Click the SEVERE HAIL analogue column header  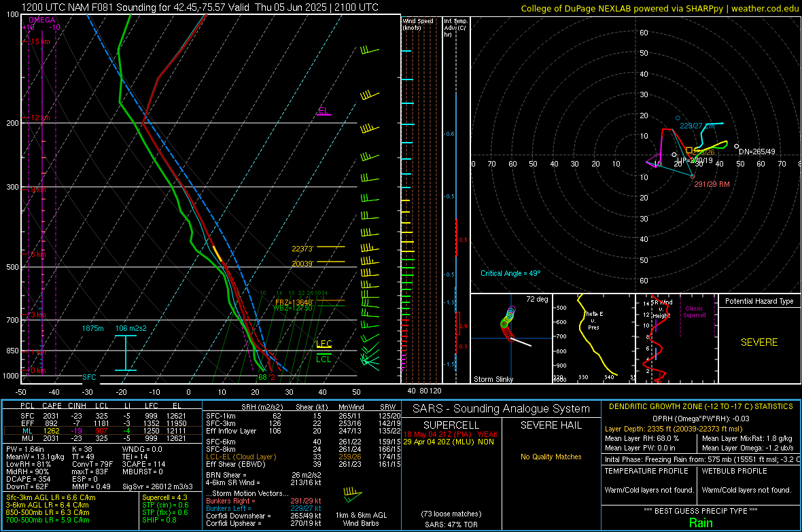pos(551,425)
